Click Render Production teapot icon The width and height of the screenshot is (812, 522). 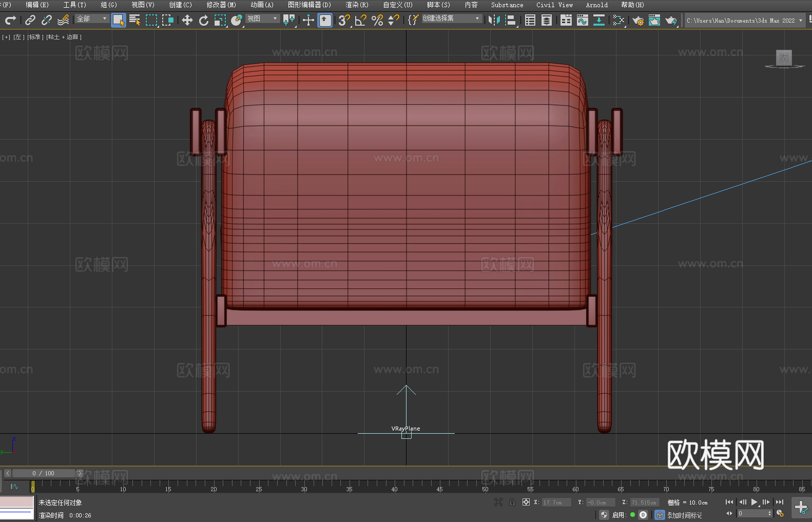(x=671, y=20)
